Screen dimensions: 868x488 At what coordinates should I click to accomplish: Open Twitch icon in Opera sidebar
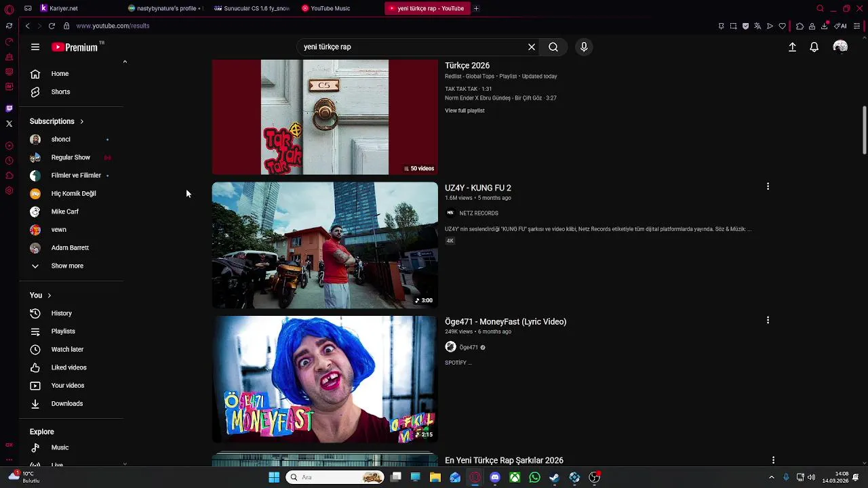pos(9,108)
